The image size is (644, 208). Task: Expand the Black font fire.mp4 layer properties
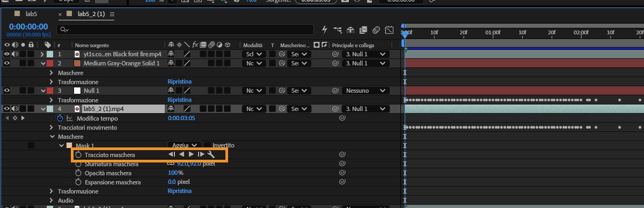[x=43, y=54]
